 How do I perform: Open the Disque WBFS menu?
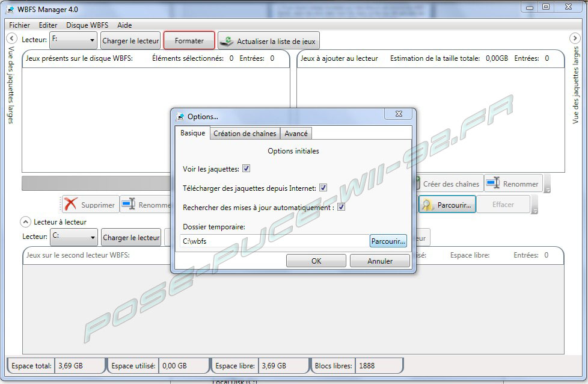tap(87, 25)
